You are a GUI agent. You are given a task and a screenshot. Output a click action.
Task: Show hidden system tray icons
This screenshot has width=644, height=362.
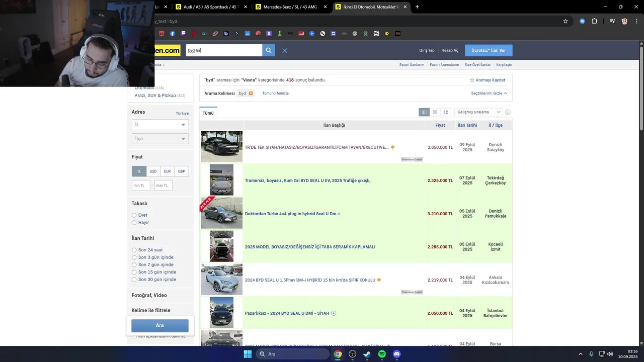(580, 354)
